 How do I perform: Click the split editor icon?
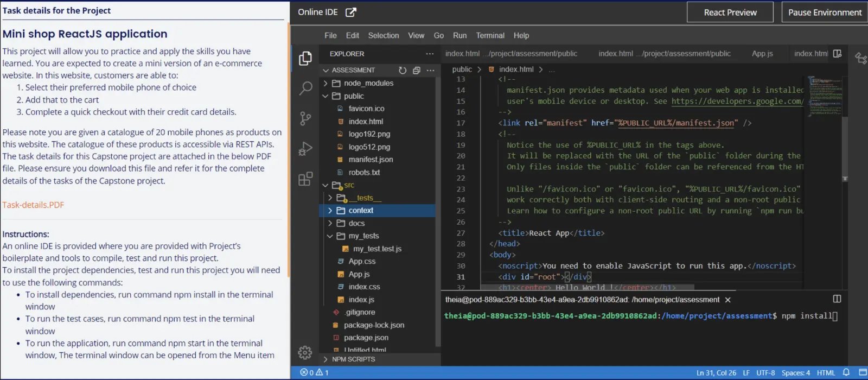[837, 53]
